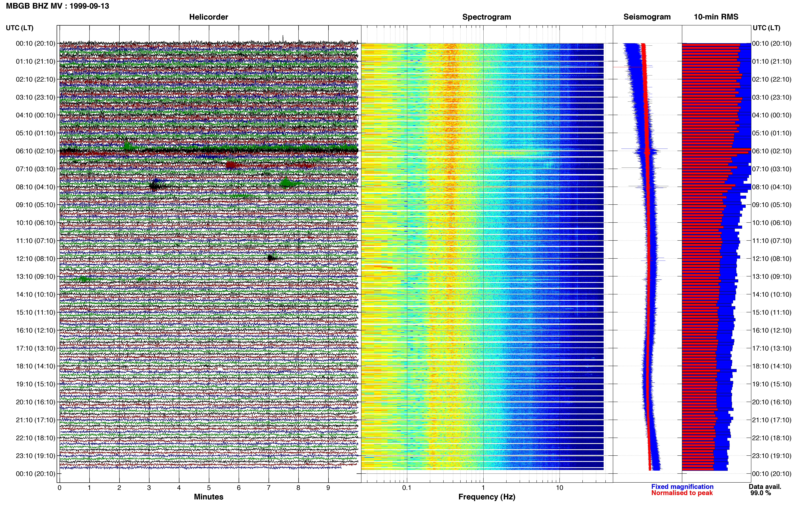Click the helicorder-side '06:10 (02:10)' time label

click(36, 151)
